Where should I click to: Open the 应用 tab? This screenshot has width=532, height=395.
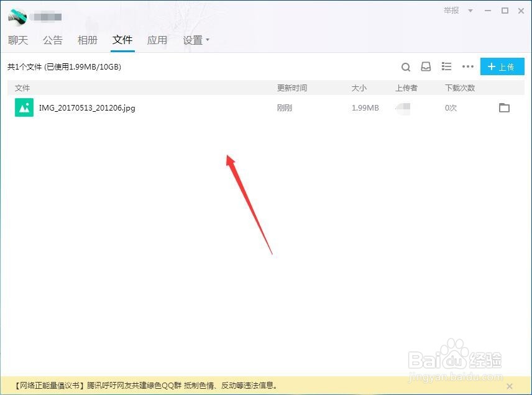(x=157, y=39)
